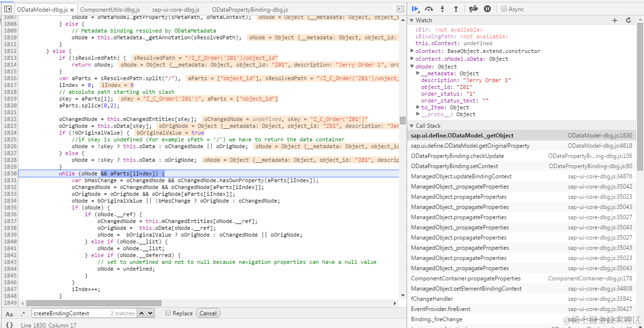
Task: Step into next function call
Action: (443, 9)
